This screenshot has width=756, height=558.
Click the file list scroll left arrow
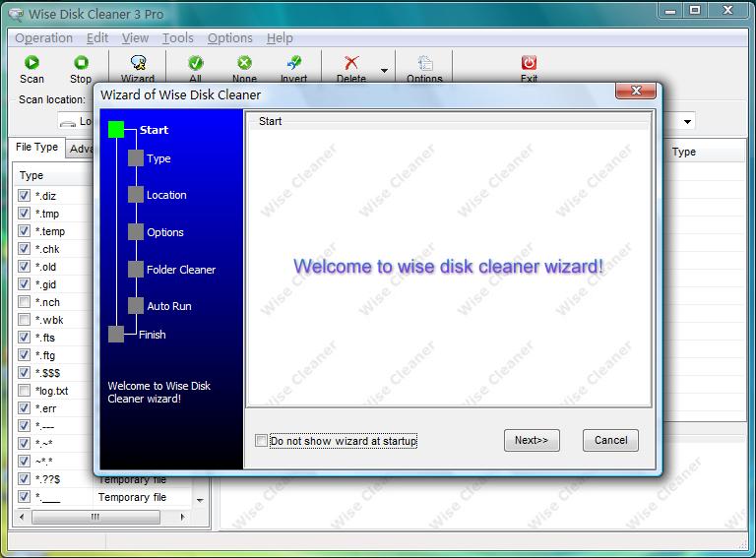pos(22,517)
